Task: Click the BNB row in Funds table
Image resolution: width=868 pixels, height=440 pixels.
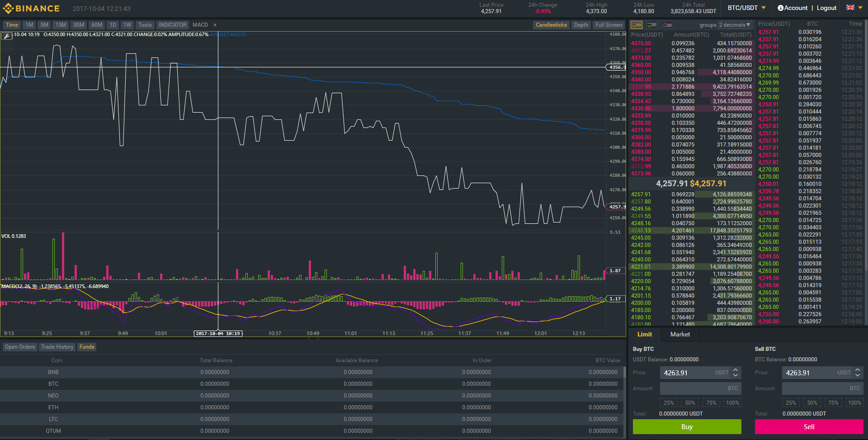Action: (x=311, y=372)
